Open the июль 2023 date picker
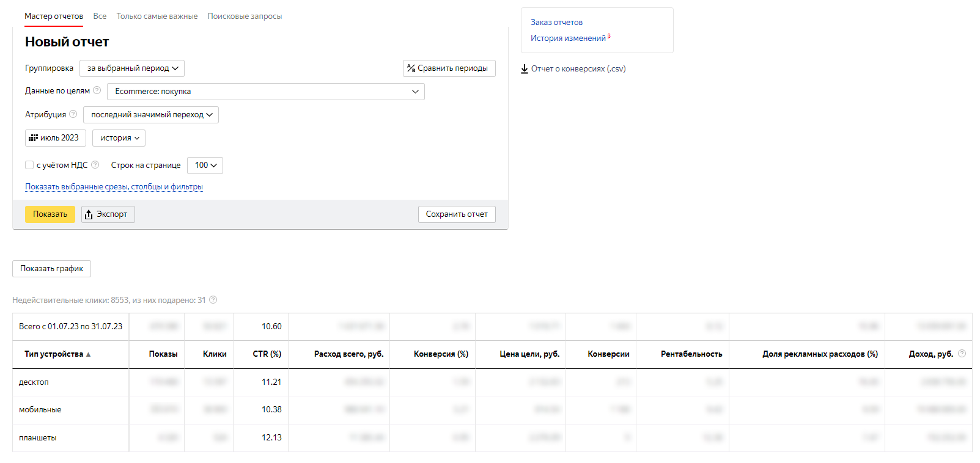Screen dimensions: 980x463 pyautogui.click(x=56, y=138)
